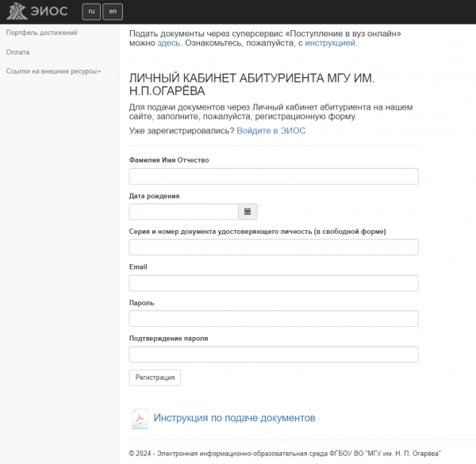Click the ЭИОС logo in header
Screen dimensions: 476x464
[x=37, y=12]
